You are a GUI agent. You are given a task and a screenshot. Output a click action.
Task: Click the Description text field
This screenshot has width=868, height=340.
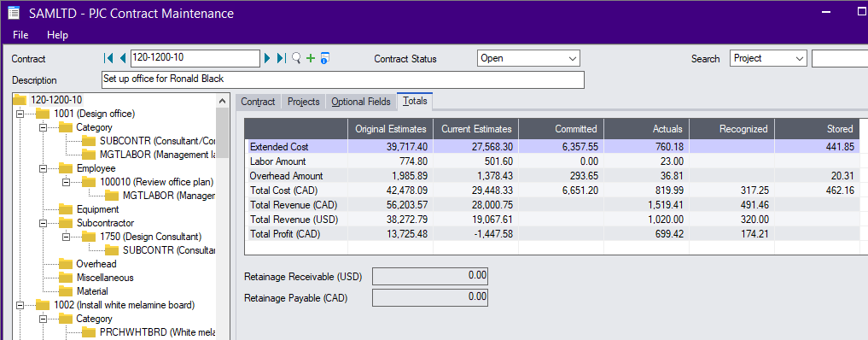point(342,79)
